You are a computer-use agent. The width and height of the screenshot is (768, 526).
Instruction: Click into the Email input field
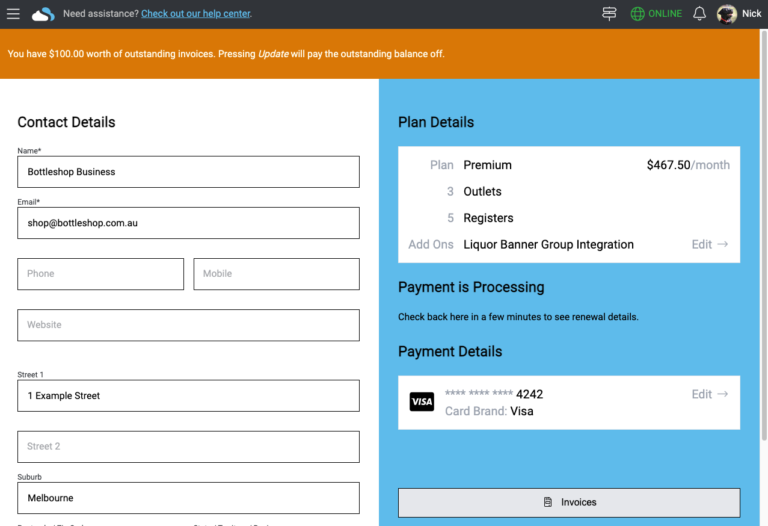point(188,223)
